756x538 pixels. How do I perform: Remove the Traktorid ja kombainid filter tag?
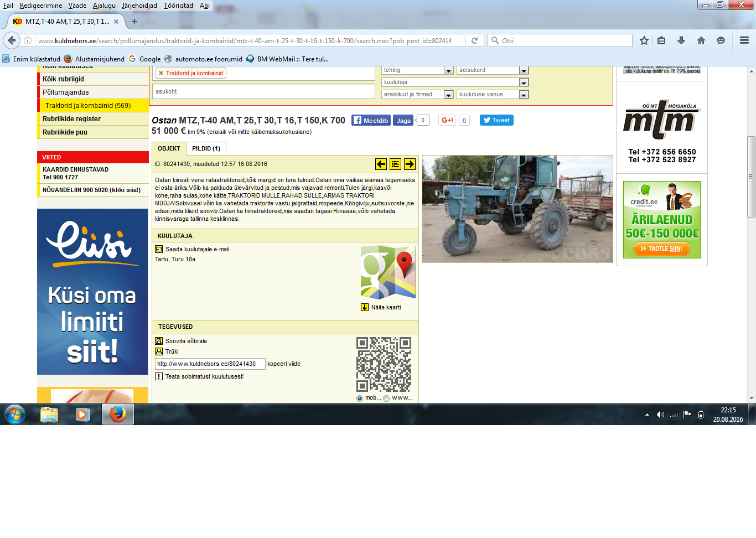coord(161,73)
